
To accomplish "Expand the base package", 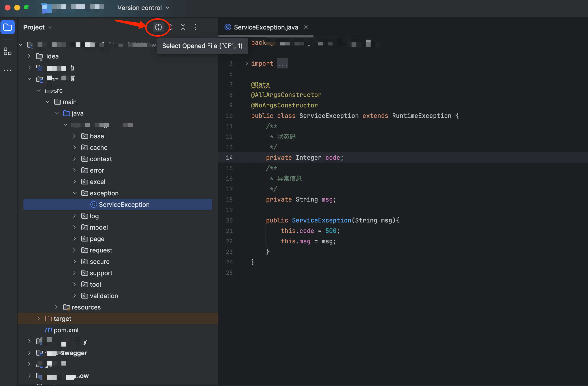I will (75, 136).
